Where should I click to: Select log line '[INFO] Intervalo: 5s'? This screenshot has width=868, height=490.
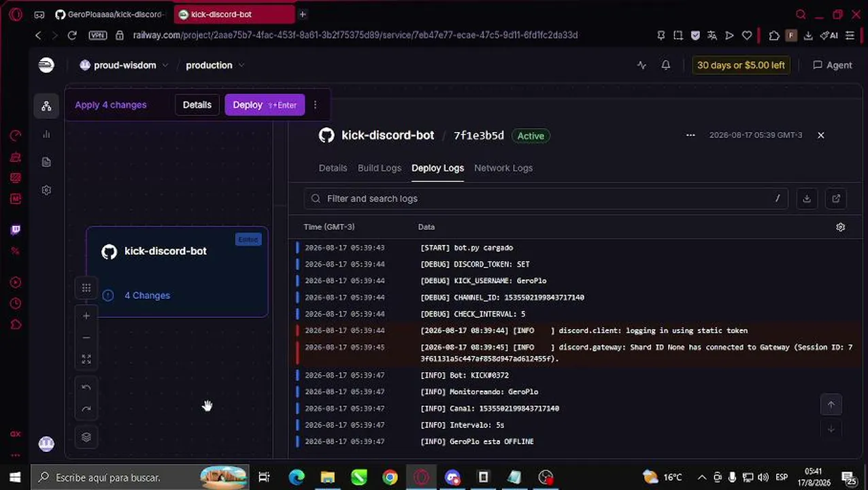(575, 425)
